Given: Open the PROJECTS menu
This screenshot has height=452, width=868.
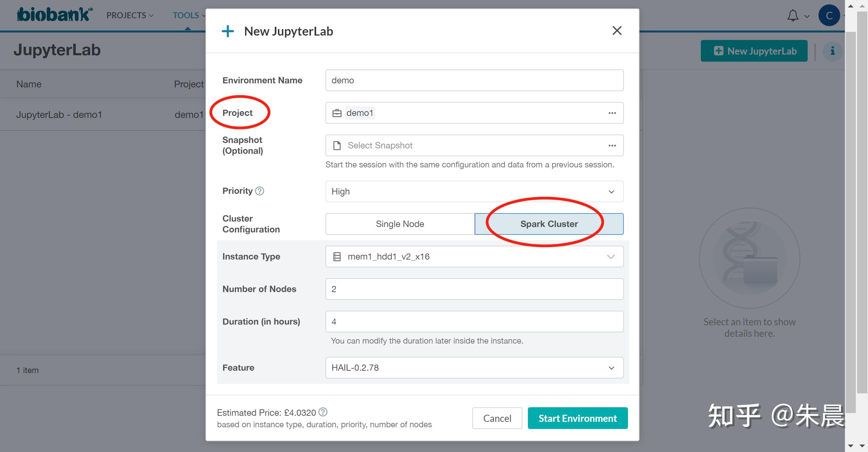Looking at the screenshot, I should coord(130,16).
